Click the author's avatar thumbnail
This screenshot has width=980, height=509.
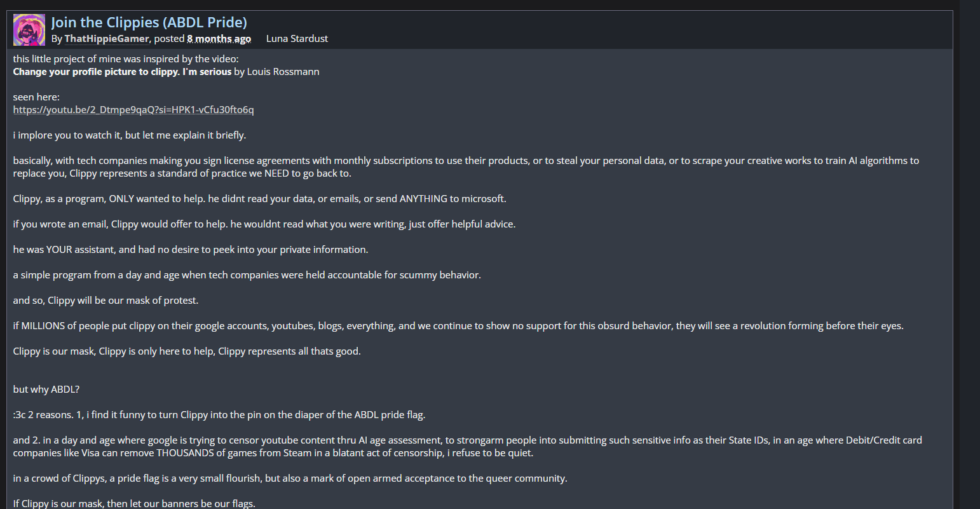[x=29, y=30]
